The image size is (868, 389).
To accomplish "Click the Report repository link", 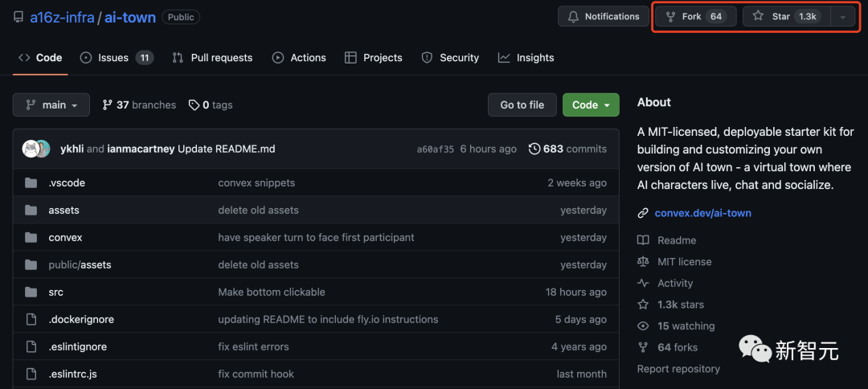I will click(678, 369).
